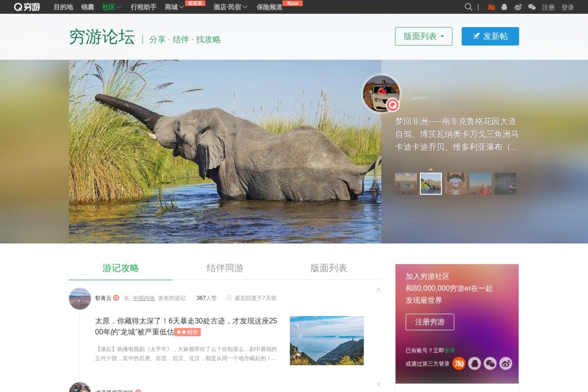Viewport: 588px width, 392px height.
Task: Open the 【缘起】 post excerpt text
Action: pyautogui.click(x=186, y=354)
